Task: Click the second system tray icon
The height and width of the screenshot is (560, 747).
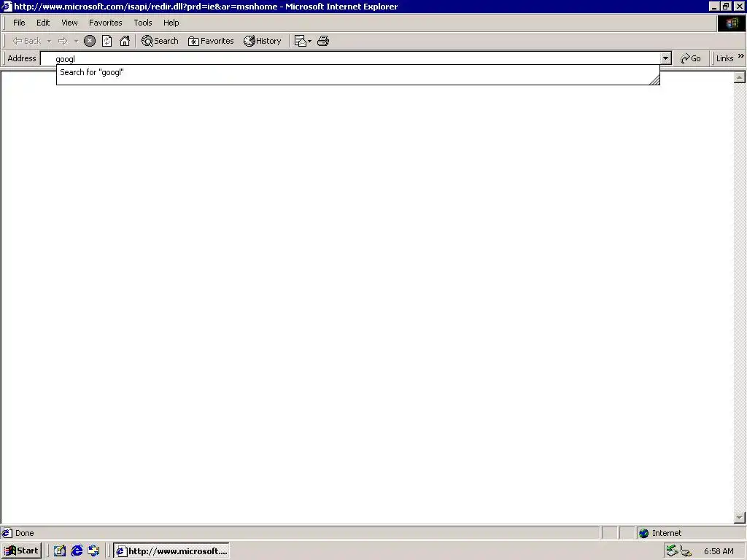Action: point(686,551)
